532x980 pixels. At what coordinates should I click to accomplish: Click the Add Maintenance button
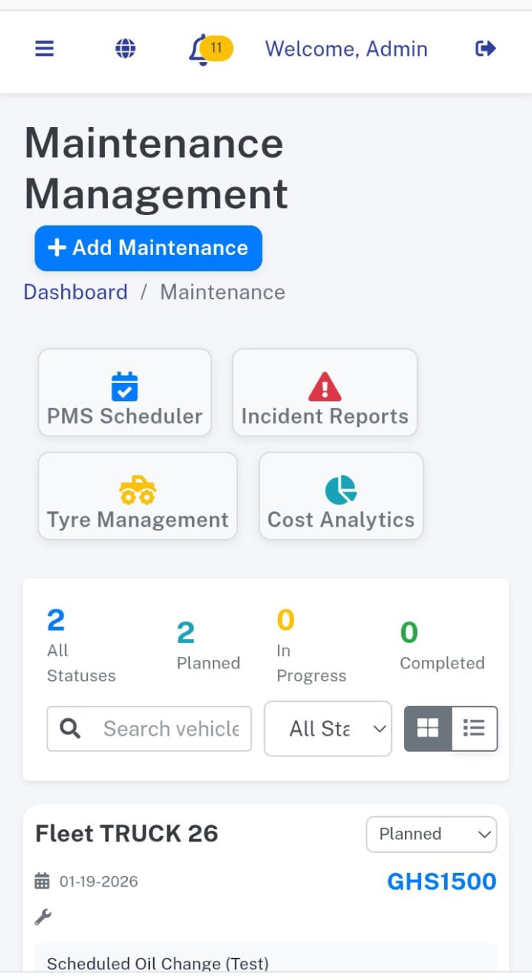pyautogui.click(x=149, y=248)
